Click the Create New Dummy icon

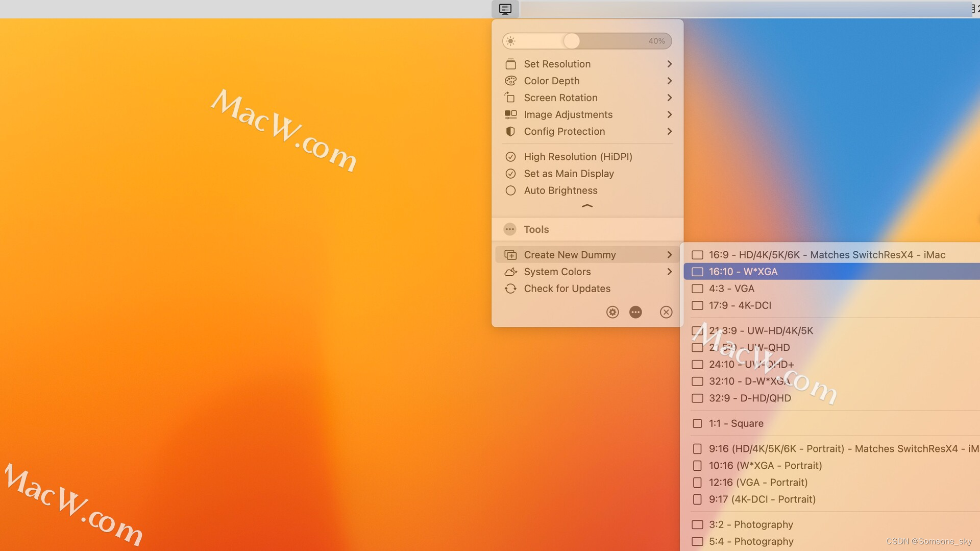[x=510, y=254]
